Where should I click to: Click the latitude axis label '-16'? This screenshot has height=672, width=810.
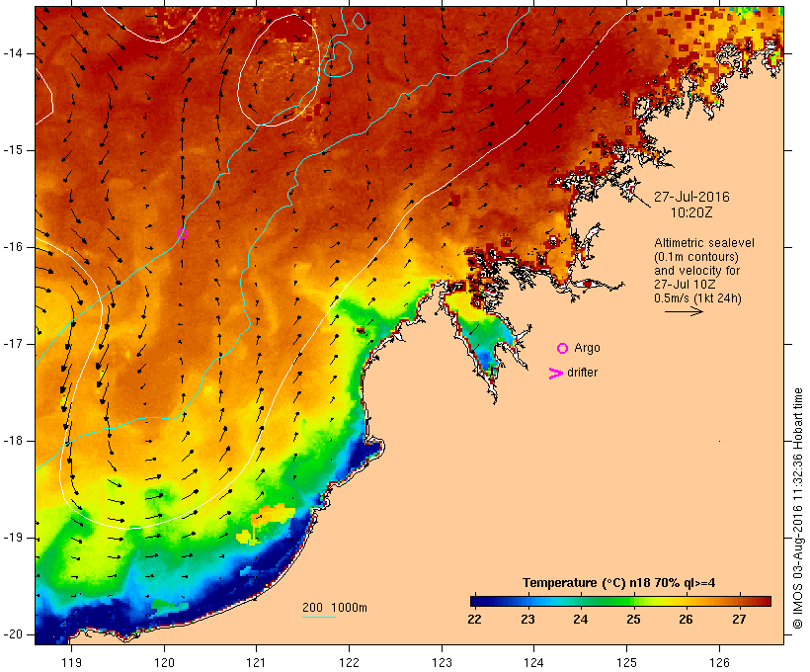[12, 247]
